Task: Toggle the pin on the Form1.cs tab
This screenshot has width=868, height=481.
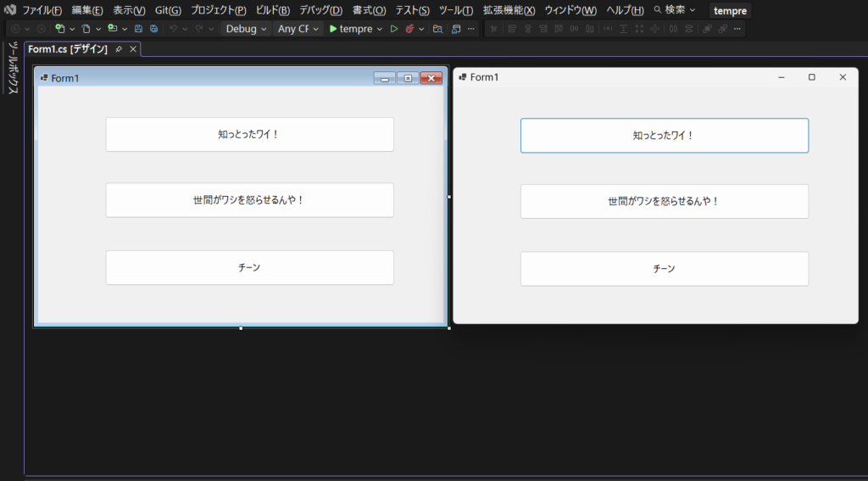Action: 119,49
